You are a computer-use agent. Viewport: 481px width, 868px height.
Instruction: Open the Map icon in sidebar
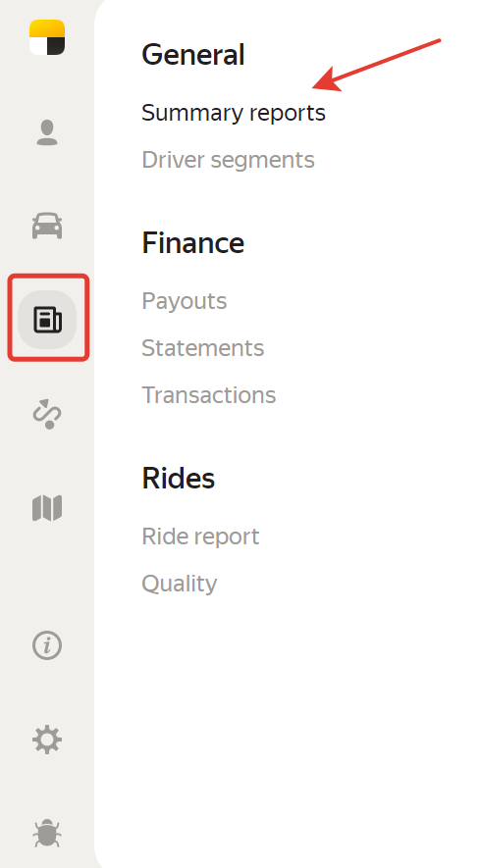47,508
